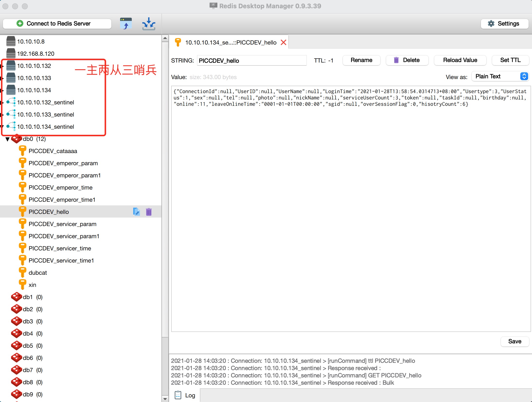Click the Rename button
The height and width of the screenshot is (402, 532).
pyautogui.click(x=361, y=60)
